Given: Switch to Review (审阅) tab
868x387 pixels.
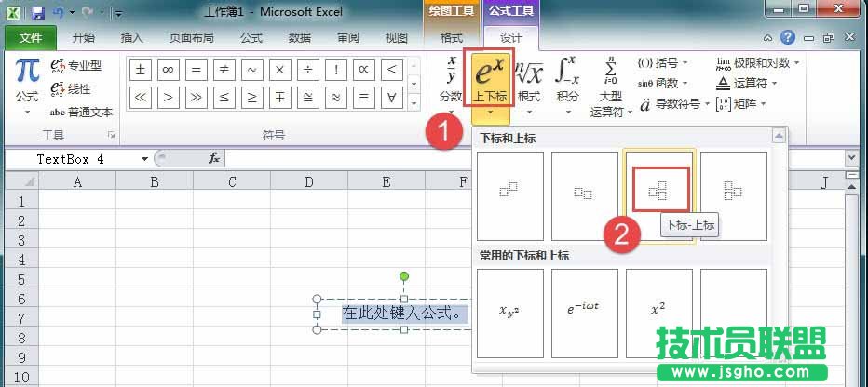Looking at the screenshot, I should pos(348,37).
